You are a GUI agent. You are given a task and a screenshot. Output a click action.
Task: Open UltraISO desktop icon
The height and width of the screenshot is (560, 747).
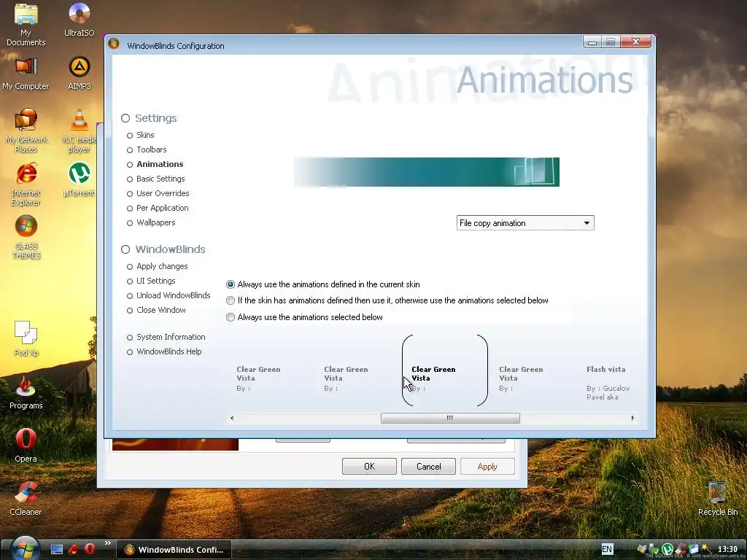[x=79, y=20]
